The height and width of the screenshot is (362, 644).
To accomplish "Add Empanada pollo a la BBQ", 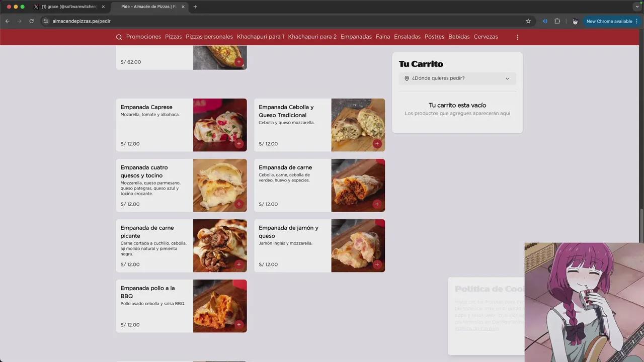I will 238,325.
